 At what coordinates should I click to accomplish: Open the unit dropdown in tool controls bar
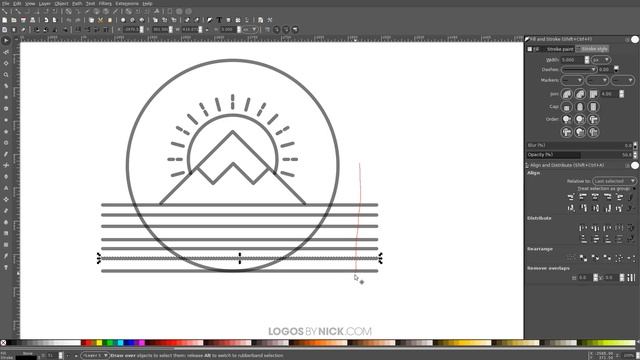[250, 29]
